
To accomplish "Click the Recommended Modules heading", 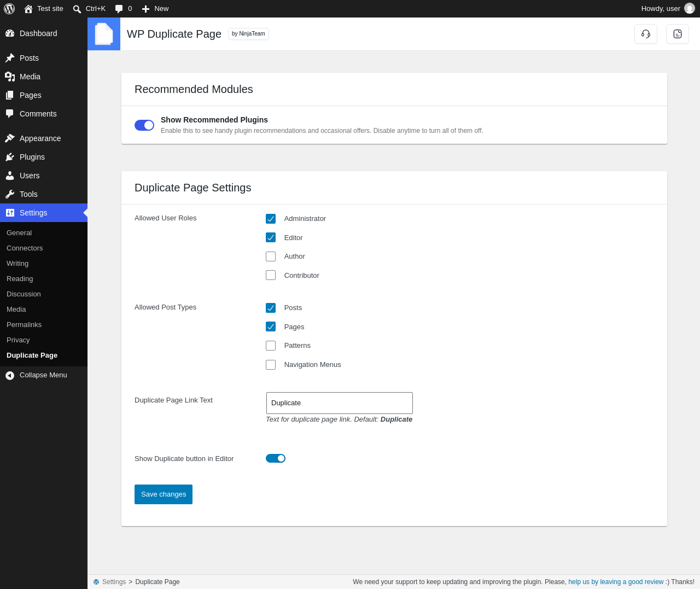I will 194,89.
